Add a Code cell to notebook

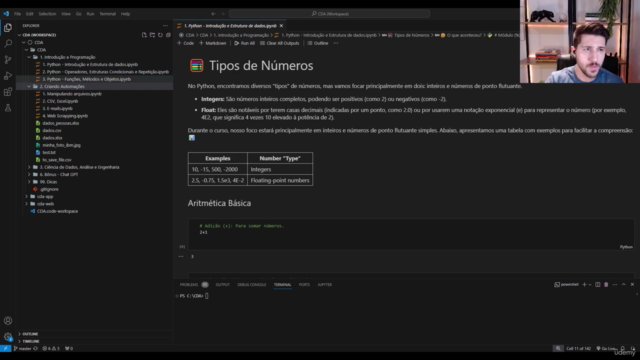pos(186,43)
